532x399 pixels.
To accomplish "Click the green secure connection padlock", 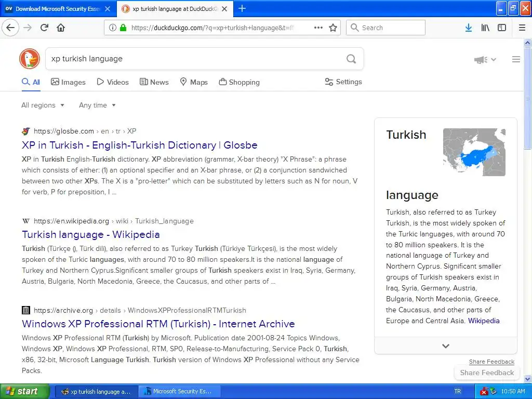I will (x=123, y=28).
